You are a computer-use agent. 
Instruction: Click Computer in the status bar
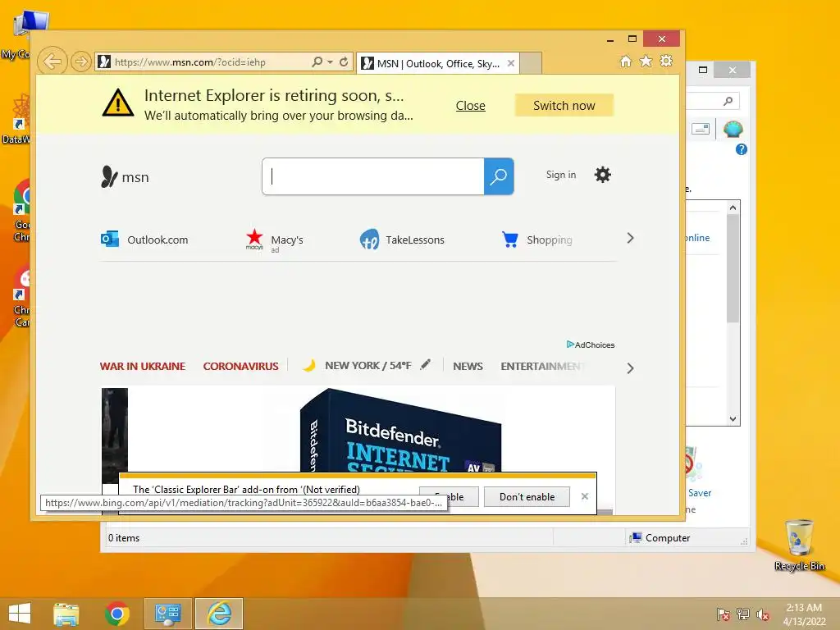coord(660,538)
